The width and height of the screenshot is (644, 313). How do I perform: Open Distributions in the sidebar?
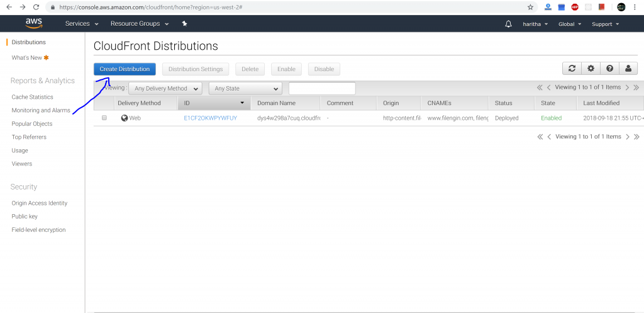point(29,42)
